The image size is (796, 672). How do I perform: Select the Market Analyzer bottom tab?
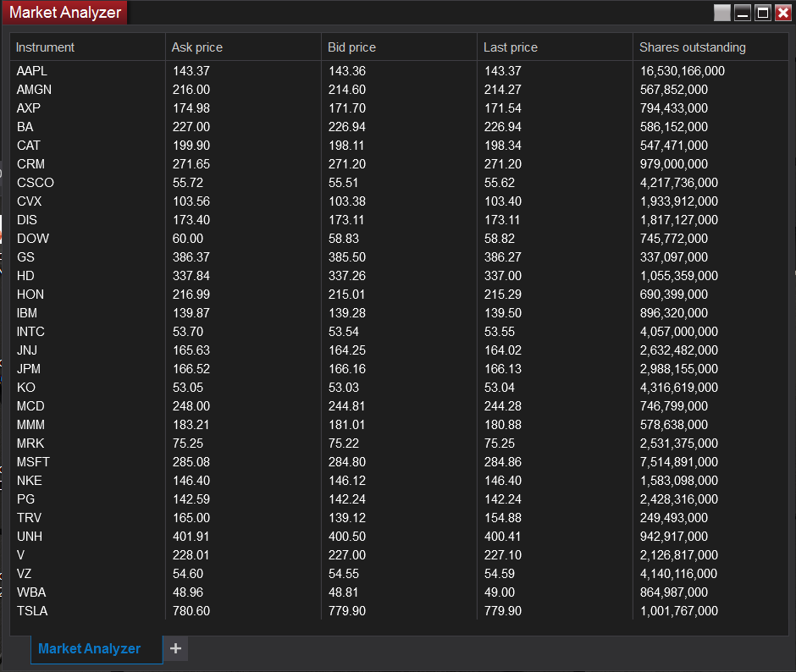97,648
